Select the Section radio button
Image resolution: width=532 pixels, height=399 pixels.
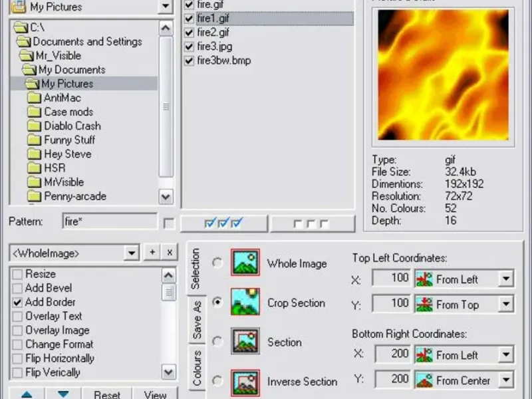(217, 341)
